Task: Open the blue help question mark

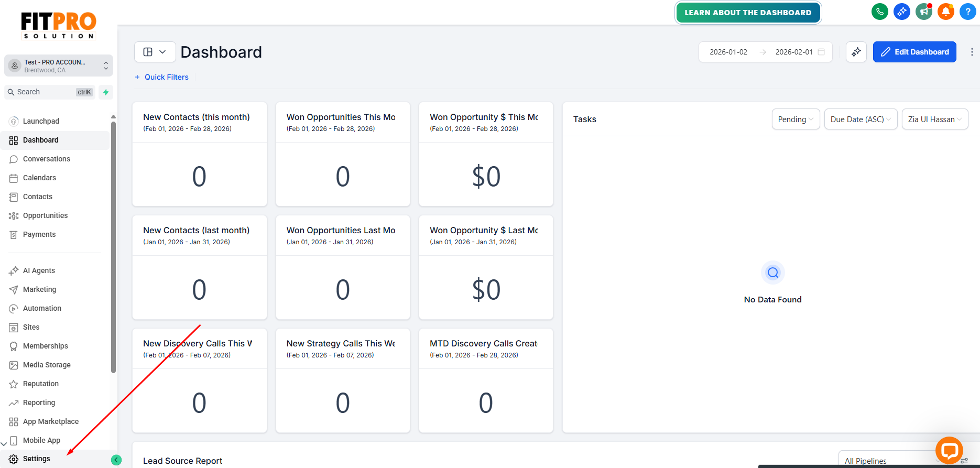Action: (x=967, y=12)
